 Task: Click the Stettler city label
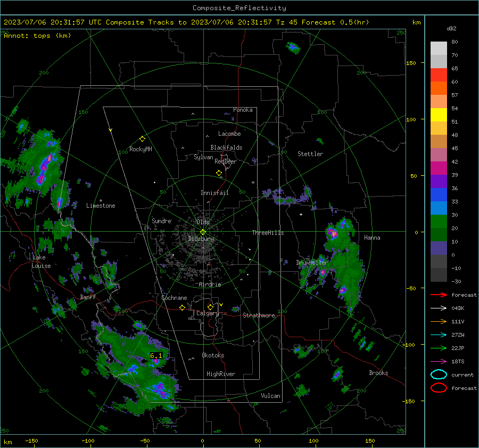(x=310, y=154)
